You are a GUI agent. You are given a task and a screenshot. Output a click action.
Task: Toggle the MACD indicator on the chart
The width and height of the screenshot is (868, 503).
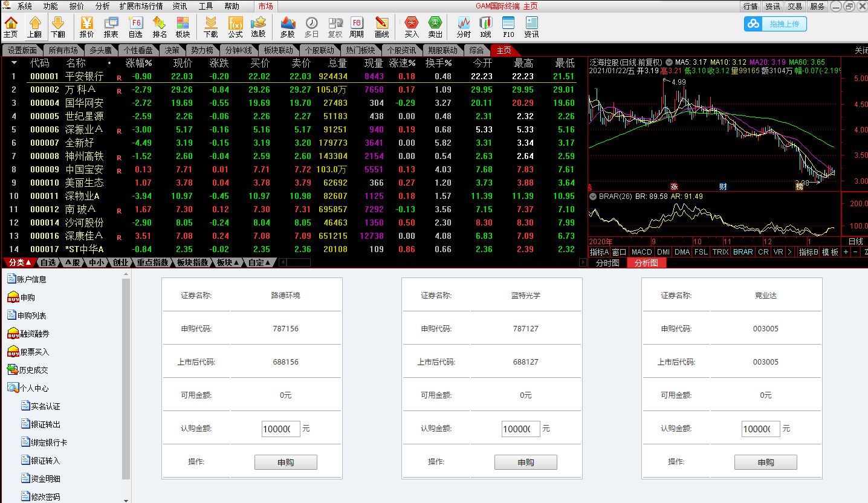[x=642, y=252]
